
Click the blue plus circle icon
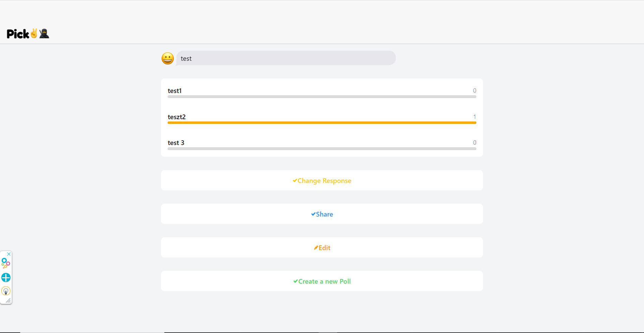click(6, 278)
